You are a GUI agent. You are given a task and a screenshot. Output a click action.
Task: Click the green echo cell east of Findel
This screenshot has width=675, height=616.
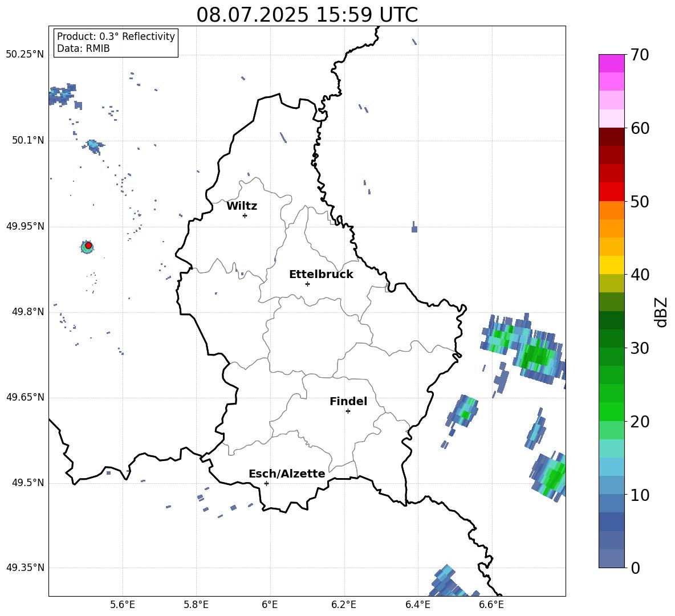pyautogui.click(x=463, y=411)
